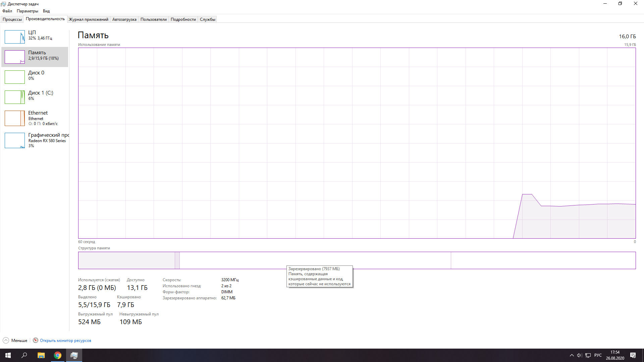Select the Графический процессор sidebar icon
This screenshot has width=644, height=362.
tap(14, 140)
